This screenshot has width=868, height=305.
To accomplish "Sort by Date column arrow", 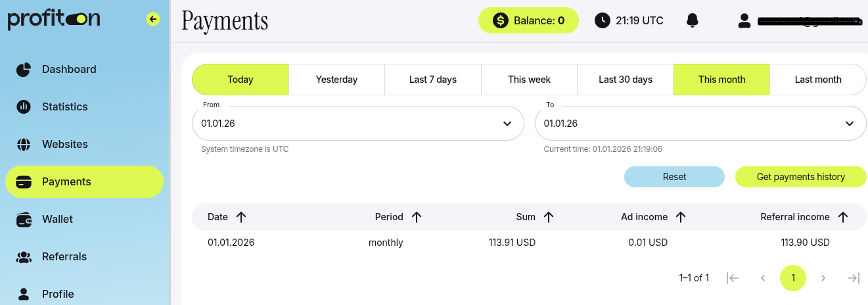I will [241, 217].
